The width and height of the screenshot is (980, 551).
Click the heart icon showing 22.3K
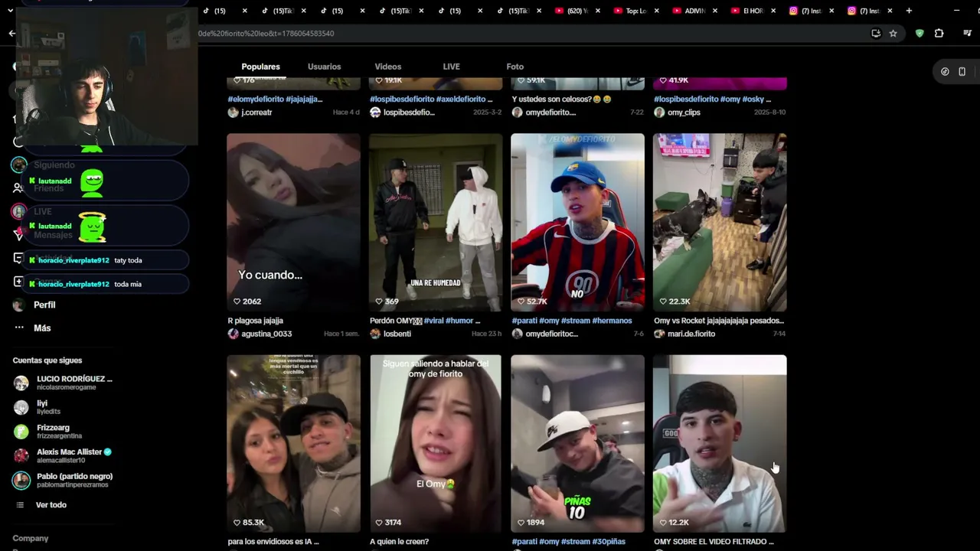[663, 302]
